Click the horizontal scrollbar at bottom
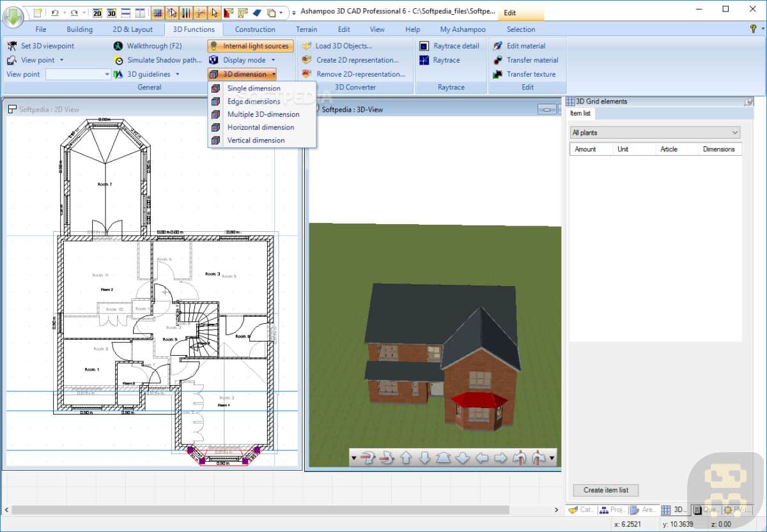Image resolution: width=767 pixels, height=532 pixels. click(x=260, y=510)
